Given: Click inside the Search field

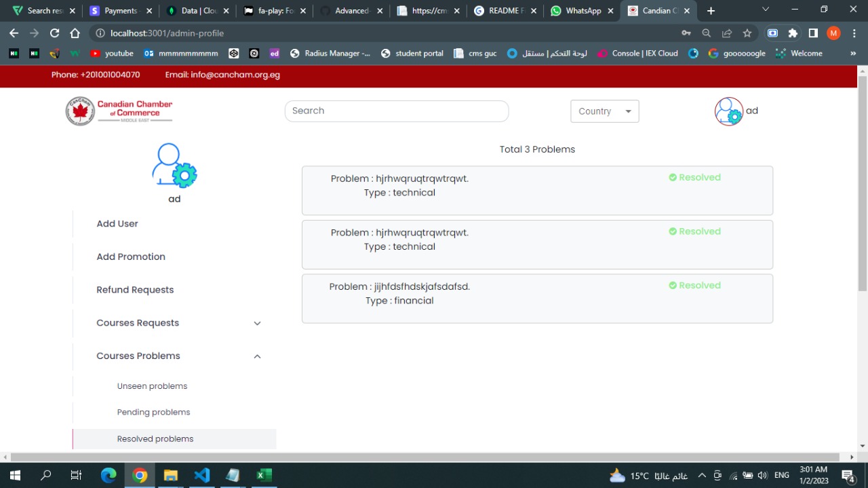Looking at the screenshot, I should (396, 111).
